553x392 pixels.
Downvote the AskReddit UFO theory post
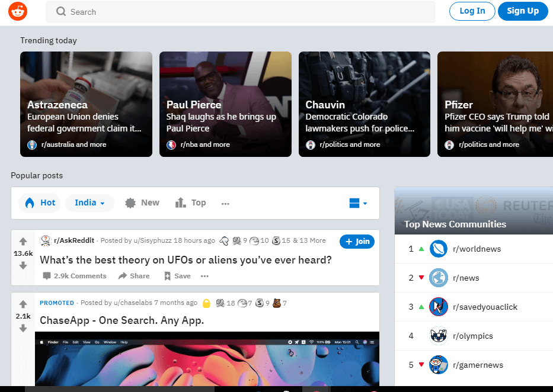coord(23,266)
